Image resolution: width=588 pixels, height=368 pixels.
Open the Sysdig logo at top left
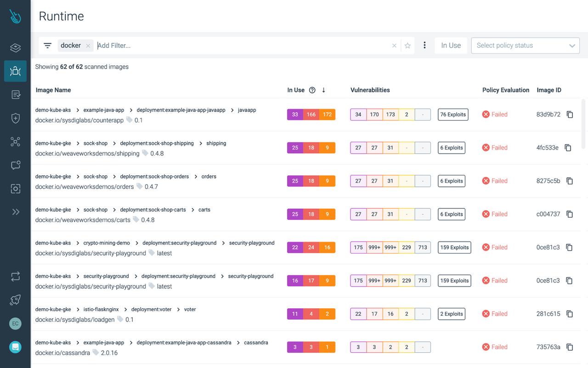pos(15,16)
